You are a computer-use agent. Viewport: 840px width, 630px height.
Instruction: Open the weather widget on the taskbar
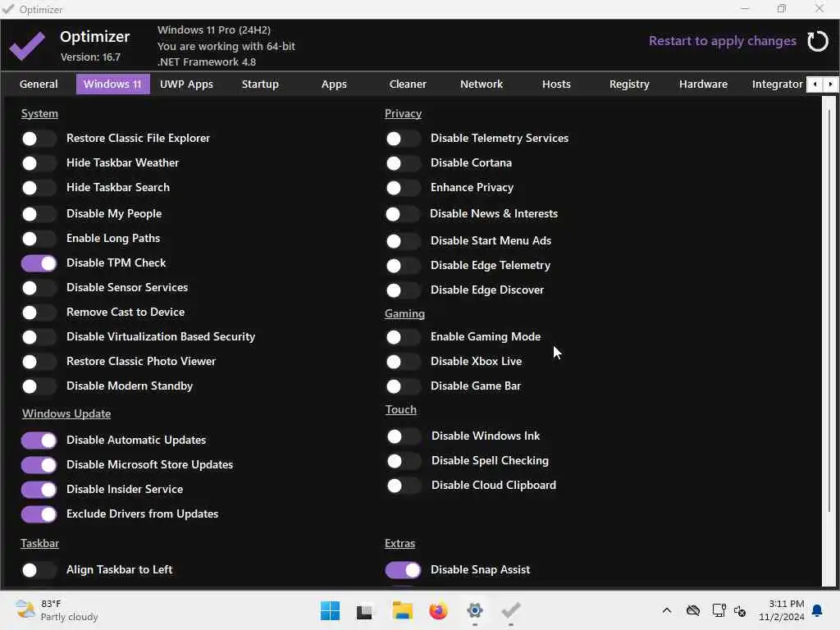click(57, 610)
